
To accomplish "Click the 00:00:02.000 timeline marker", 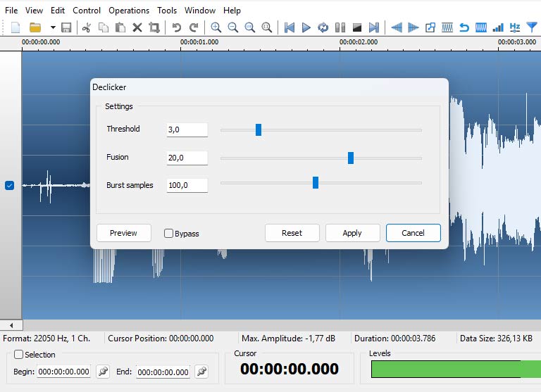I will pos(359,42).
